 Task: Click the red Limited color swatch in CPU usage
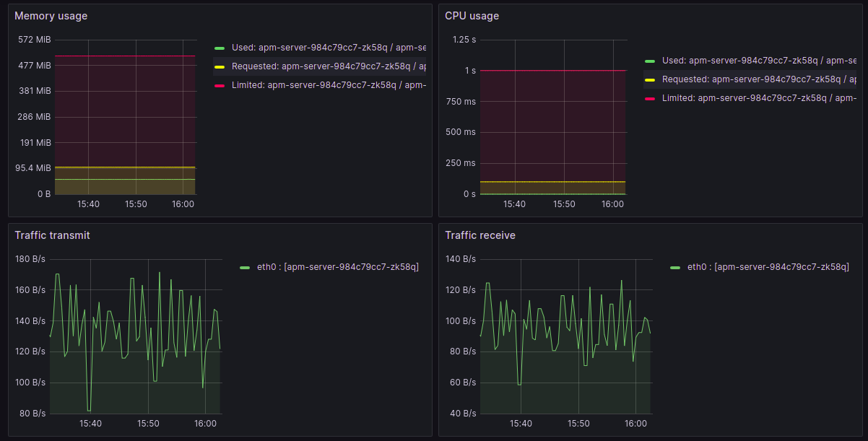pyautogui.click(x=650, y=99)
